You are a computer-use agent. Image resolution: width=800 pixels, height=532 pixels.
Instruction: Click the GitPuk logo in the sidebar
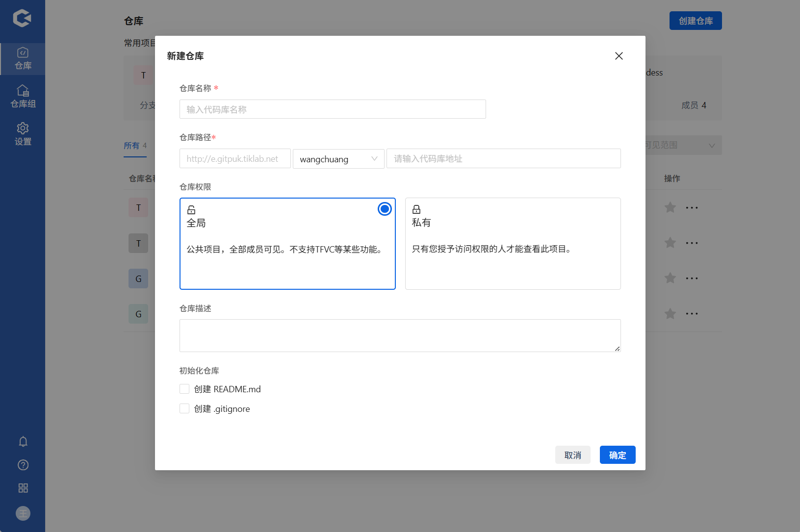pos(23,19)
